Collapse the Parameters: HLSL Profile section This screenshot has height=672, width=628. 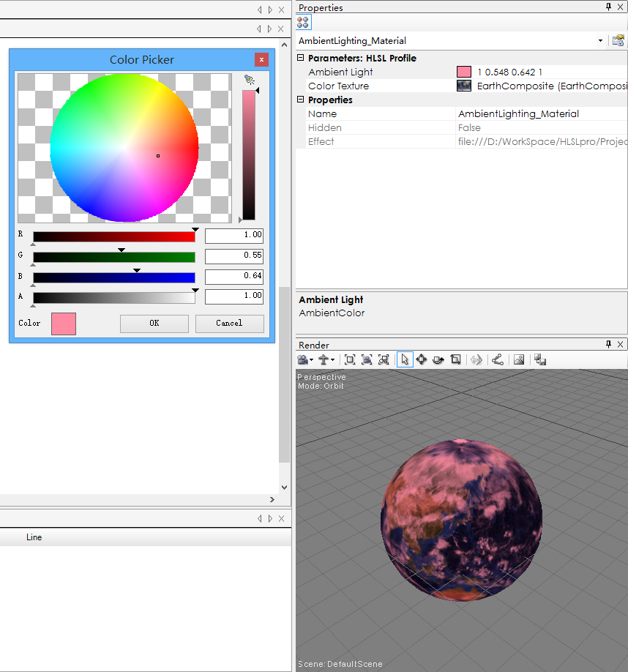(x=301, y=58)
